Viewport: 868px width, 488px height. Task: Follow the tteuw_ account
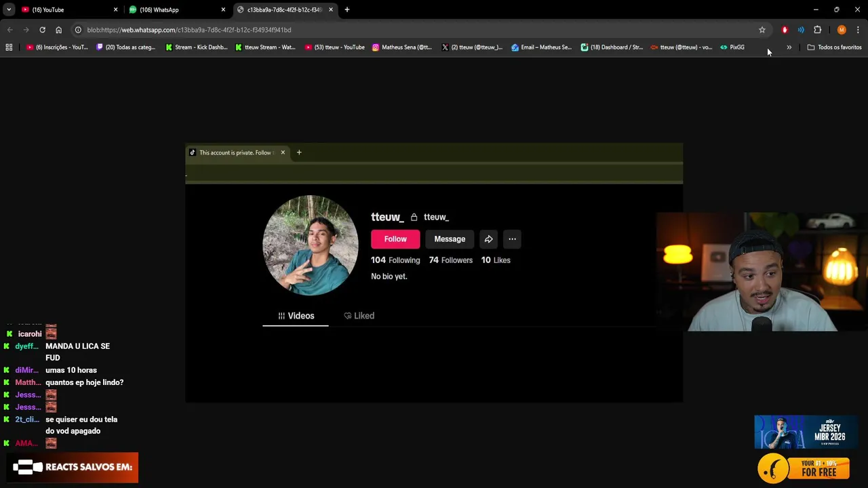(x=395, y=239)
